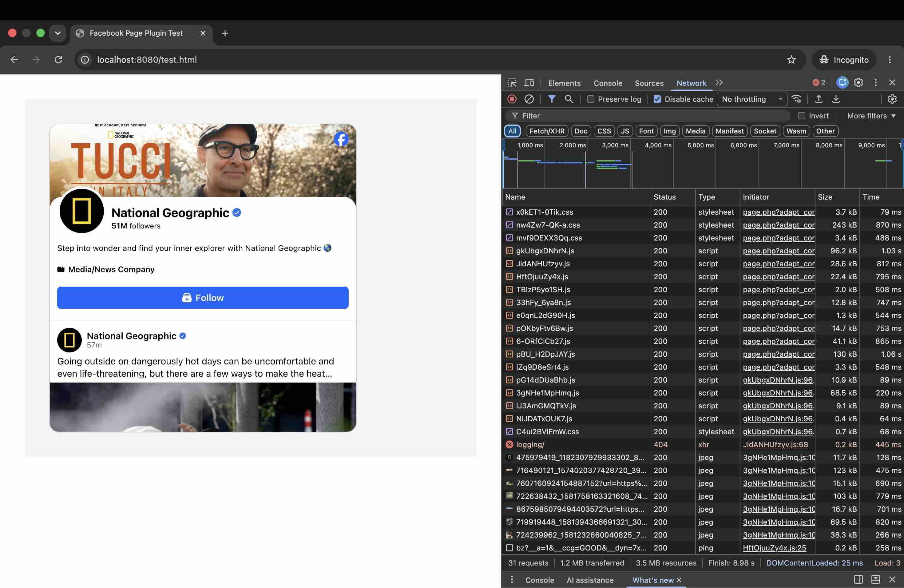Filter requests by JS type
Screen dimensions: 904x588
[x=625, y=131]
